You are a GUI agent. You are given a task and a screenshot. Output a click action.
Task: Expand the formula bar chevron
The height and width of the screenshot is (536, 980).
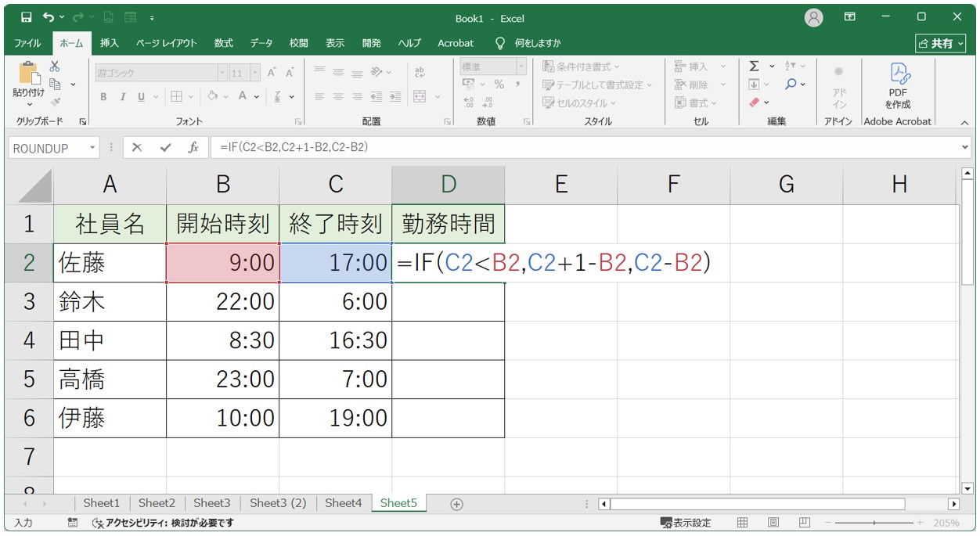964,147
